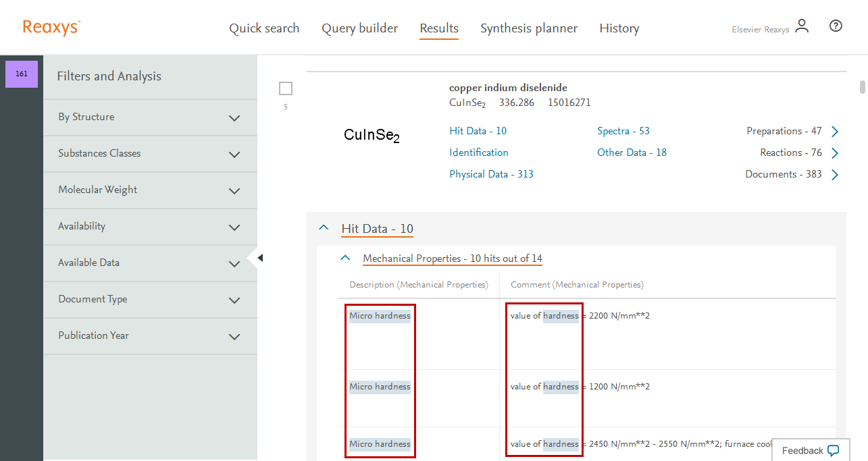The image size is (868, 461).
Task: Expand the By Structure filter
Action: [x=234, y=117]
